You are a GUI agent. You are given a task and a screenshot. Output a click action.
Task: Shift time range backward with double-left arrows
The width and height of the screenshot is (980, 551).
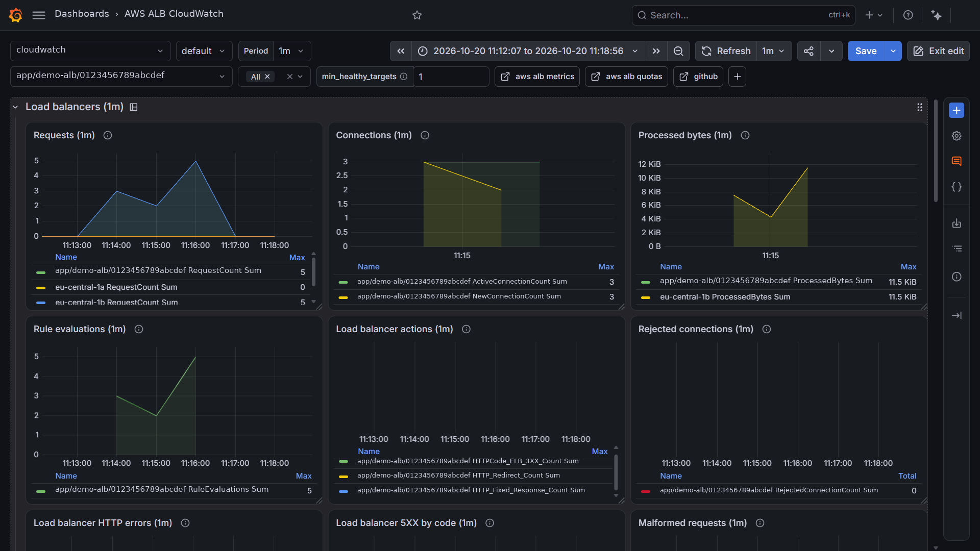tap(401, 51)
